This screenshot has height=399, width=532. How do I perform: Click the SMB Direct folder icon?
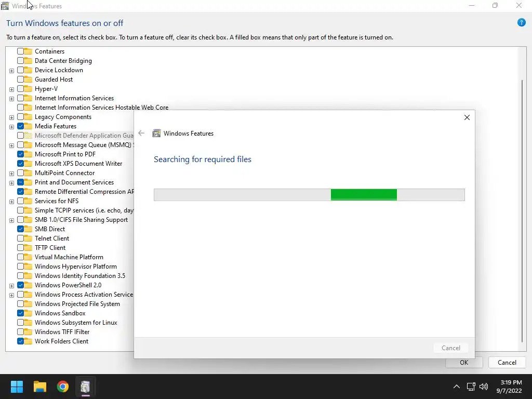click(28, 229)
